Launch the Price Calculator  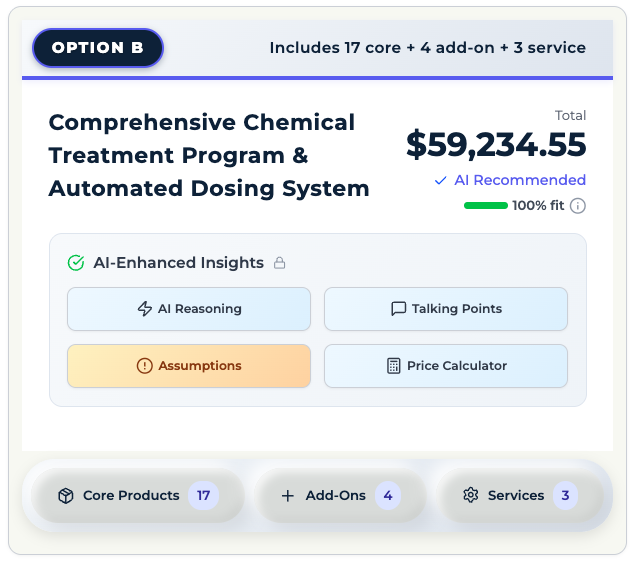(446, 366)
